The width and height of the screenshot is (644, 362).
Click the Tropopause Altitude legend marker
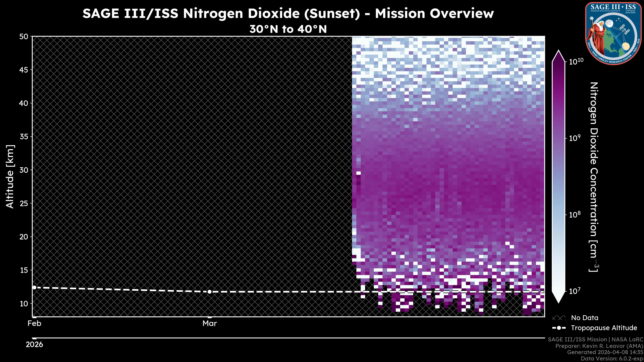[x=559, y=328]
